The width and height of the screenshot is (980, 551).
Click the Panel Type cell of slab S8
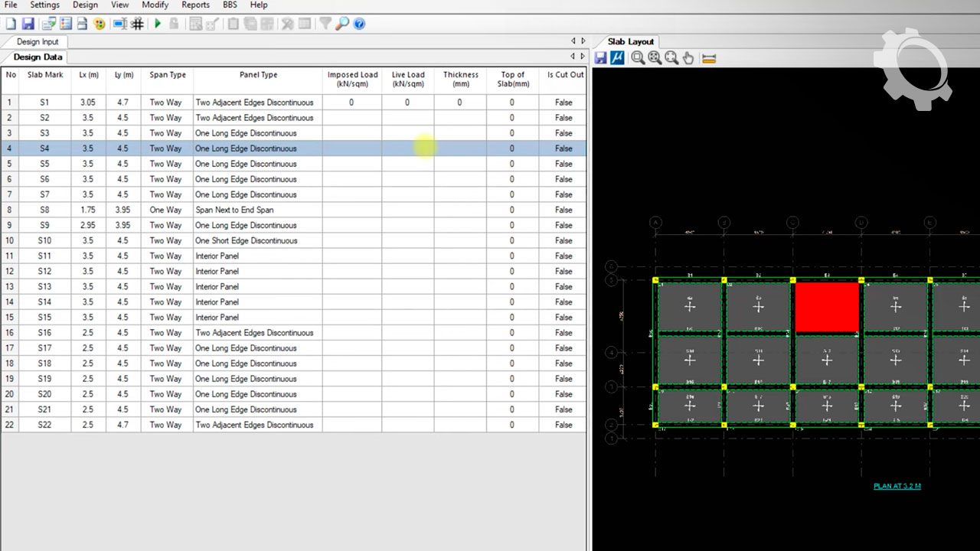257,210
